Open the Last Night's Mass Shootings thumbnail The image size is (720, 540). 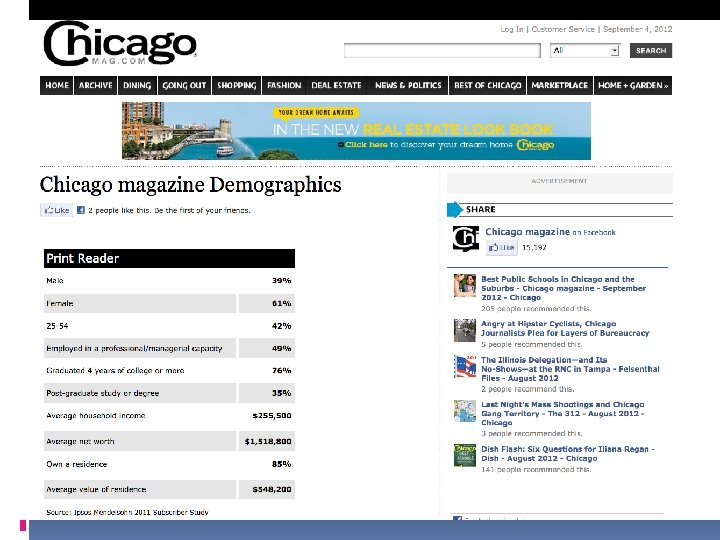point(465,411)
